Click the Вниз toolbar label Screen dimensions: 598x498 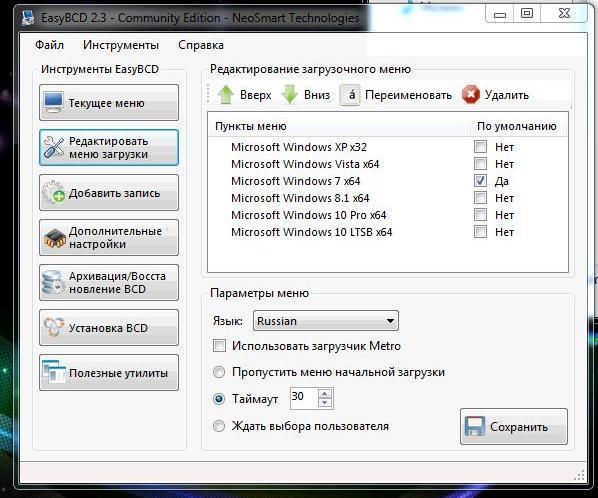(x=317, y=94)
